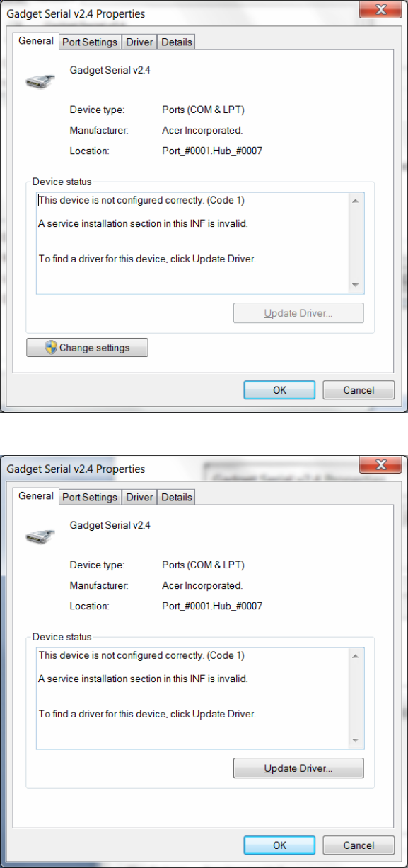Open Details tab in lower dialog

point(177,498)
